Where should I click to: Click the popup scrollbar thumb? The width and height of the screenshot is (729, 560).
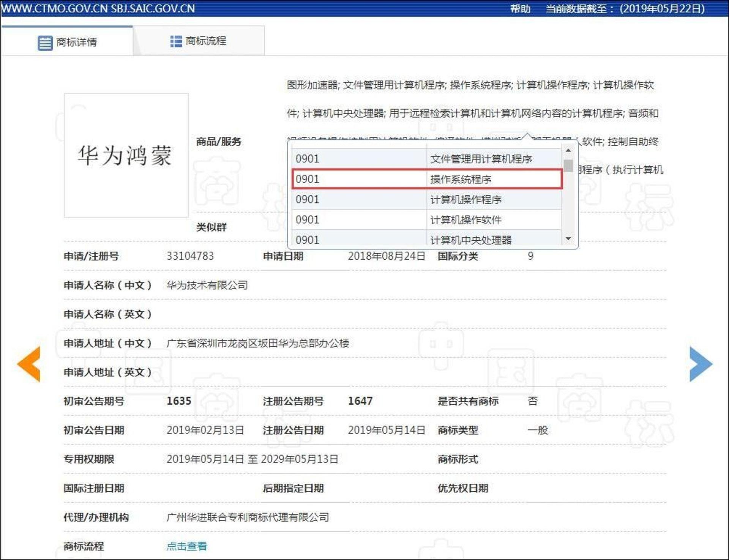pyautogui.click(x=568, y=166)
